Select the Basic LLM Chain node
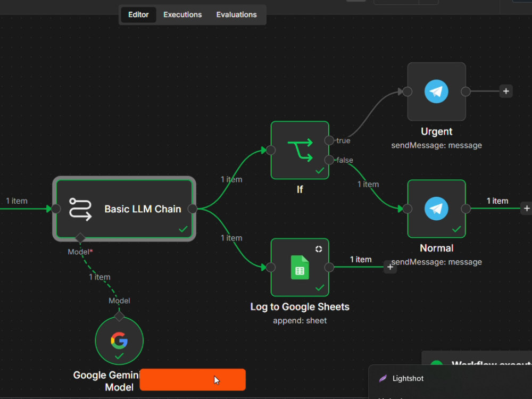This screenshot has width=532, height=399. click(x=124, y=209)
